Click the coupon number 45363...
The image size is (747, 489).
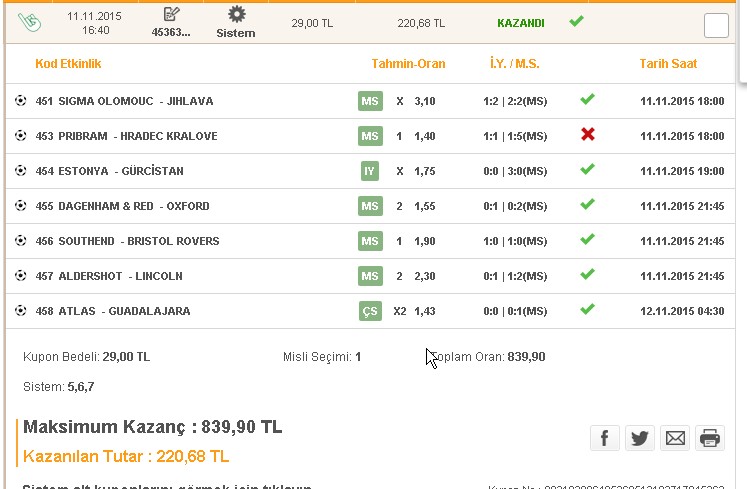click(x=171, y=32)
